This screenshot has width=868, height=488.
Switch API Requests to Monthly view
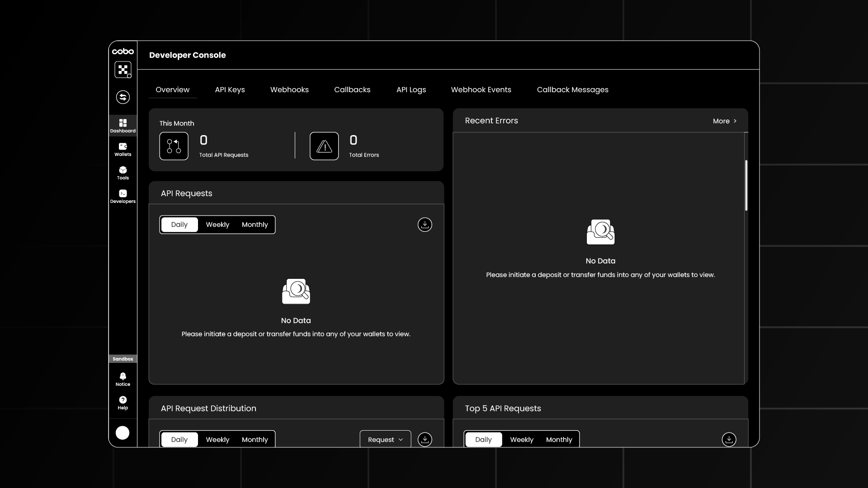tap(255, 225)
